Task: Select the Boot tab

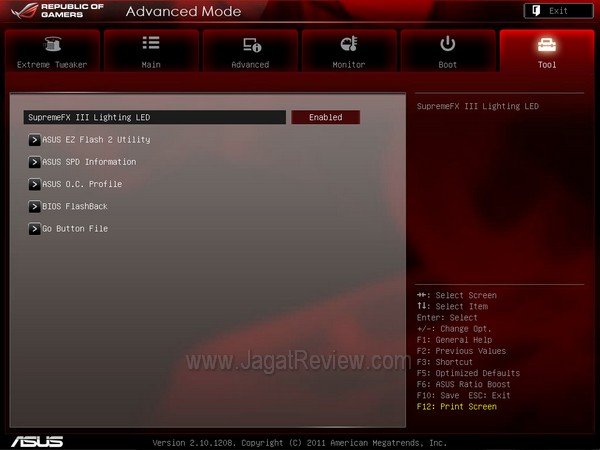Action: pyautogui.click(x=448, y=51)
